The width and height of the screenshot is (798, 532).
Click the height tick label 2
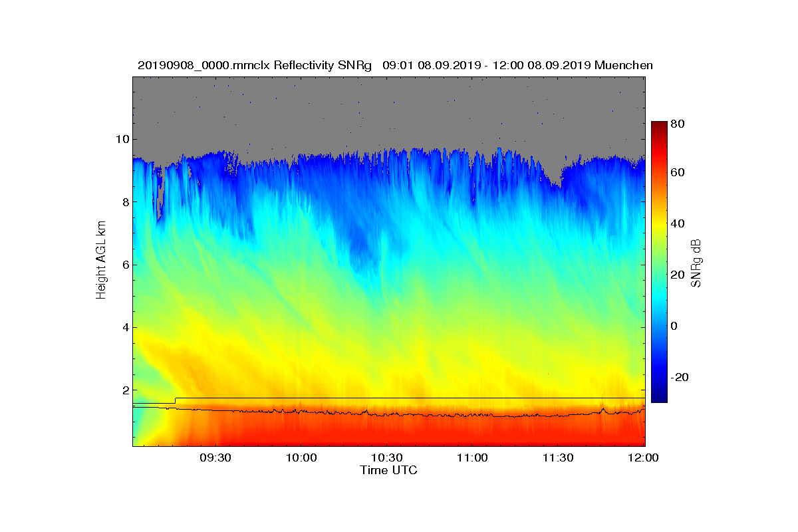click(124, 390)
